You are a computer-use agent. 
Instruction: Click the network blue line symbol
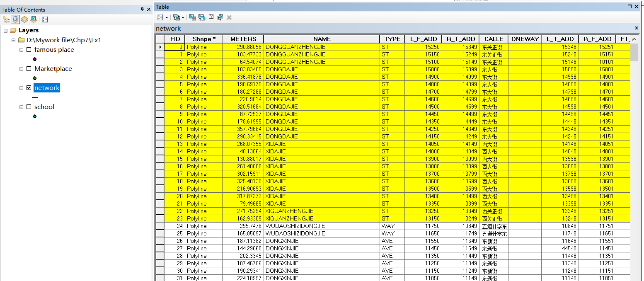35,97
